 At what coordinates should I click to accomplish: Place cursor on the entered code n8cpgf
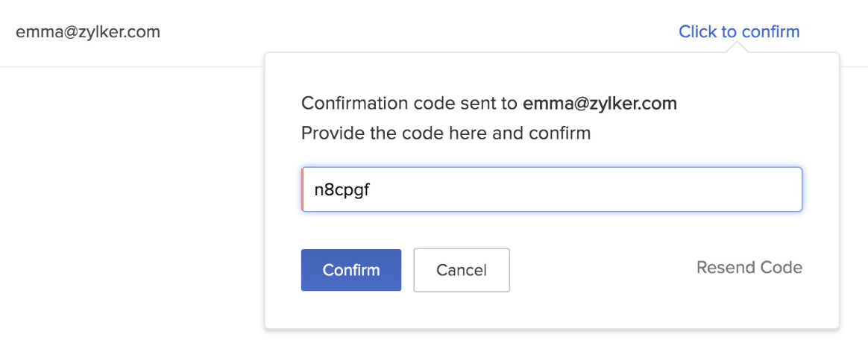(342, 190)
